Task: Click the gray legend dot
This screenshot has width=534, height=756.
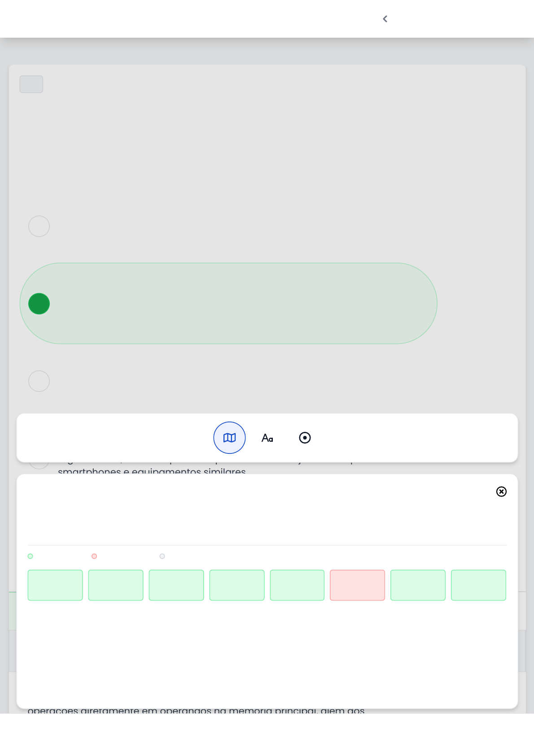Action: 162,556
